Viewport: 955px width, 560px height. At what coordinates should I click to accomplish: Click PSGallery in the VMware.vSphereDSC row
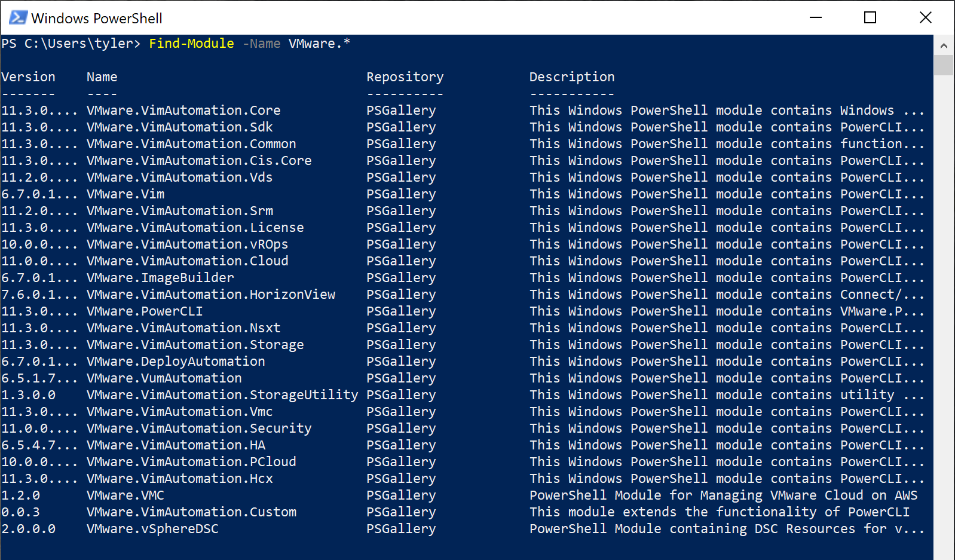(401, 529)
